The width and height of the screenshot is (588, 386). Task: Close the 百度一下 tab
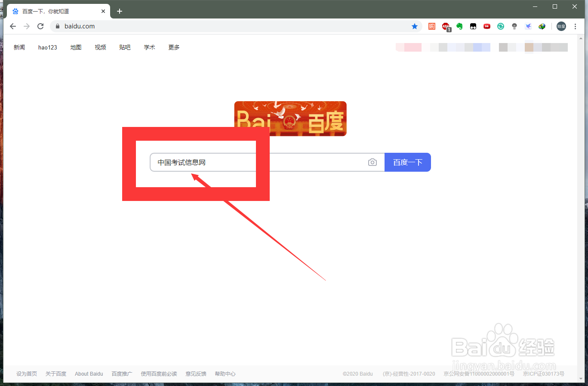103,11
